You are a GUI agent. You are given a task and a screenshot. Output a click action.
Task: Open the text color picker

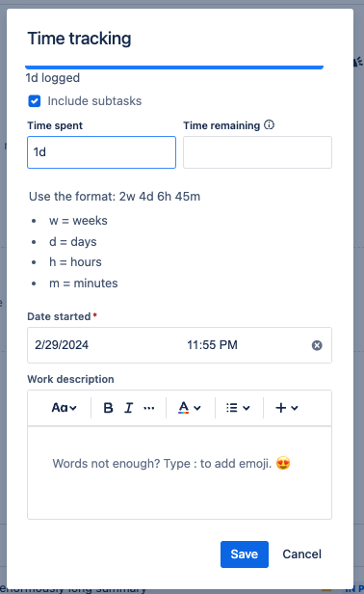[189, 408]
